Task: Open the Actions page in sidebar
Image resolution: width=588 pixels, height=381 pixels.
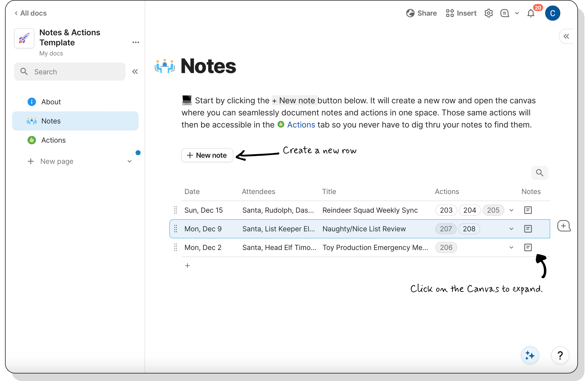Action: [x=53, y=140]
